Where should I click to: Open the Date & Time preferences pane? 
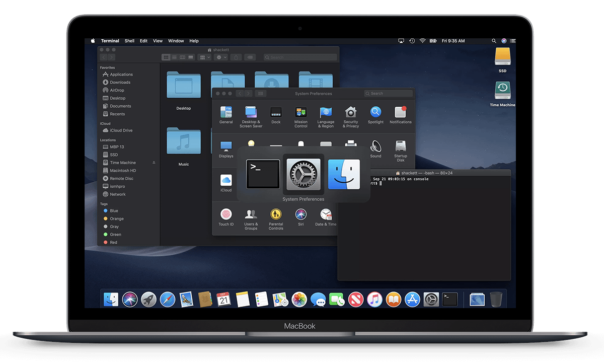click(326, 217)
